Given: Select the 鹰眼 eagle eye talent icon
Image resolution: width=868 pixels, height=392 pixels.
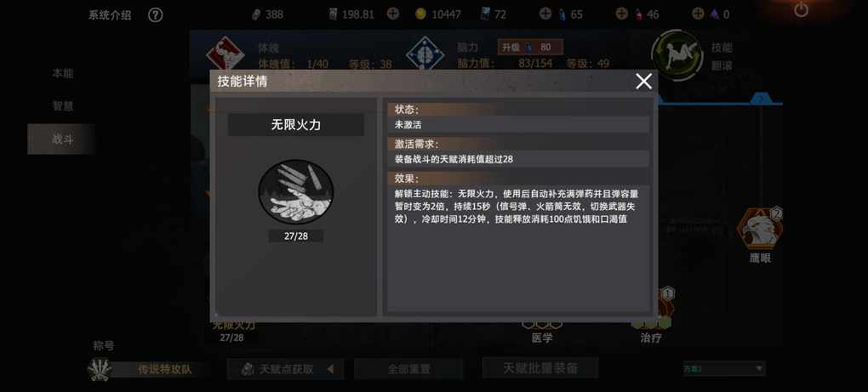Looking at the screenshot, I should pyautogui.click(x=759, y=229).
